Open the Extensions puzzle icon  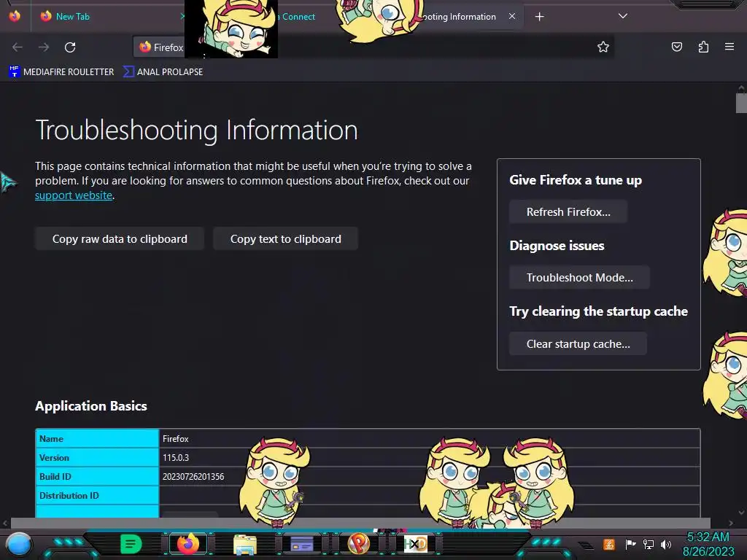pos(704,47)
